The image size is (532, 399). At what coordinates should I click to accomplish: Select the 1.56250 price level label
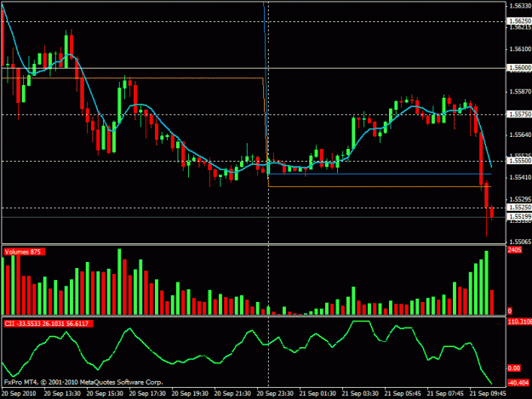(x=519, y=21)
